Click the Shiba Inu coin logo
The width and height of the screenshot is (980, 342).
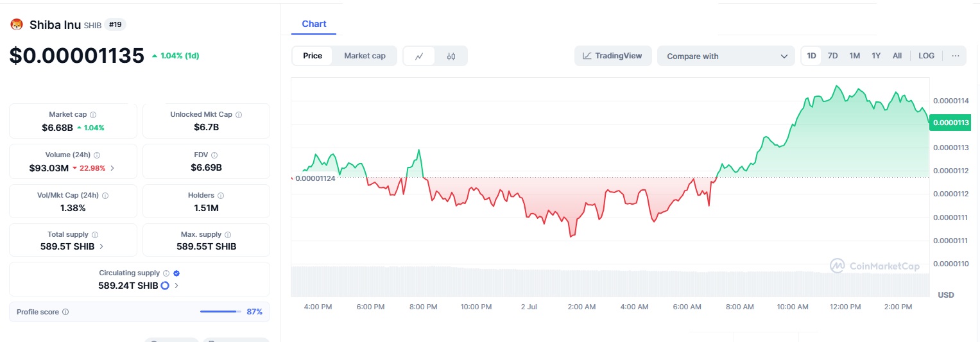click(17, 25)
